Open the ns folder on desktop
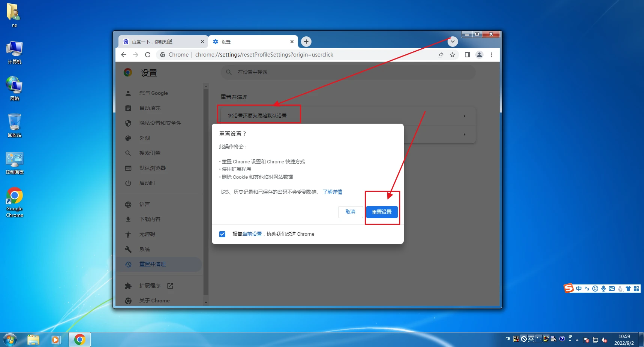The height and width of the screenshot is (347, 644). coord(13,15)
